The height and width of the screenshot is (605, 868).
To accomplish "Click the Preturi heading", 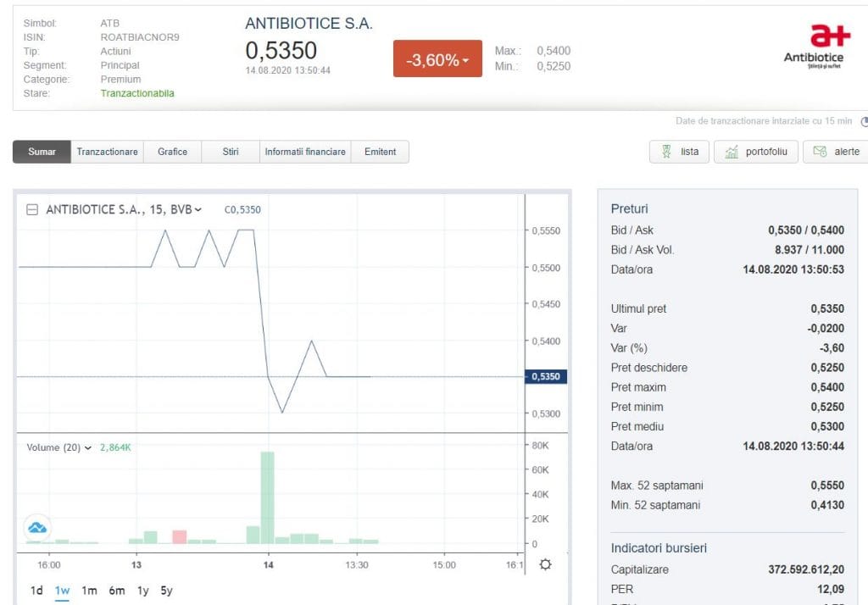I will pyautogui.click(x=630, y=208).
